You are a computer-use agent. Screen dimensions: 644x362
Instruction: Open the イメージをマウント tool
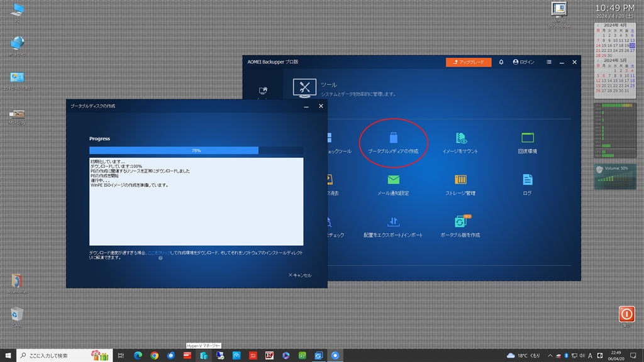point(460,143)
